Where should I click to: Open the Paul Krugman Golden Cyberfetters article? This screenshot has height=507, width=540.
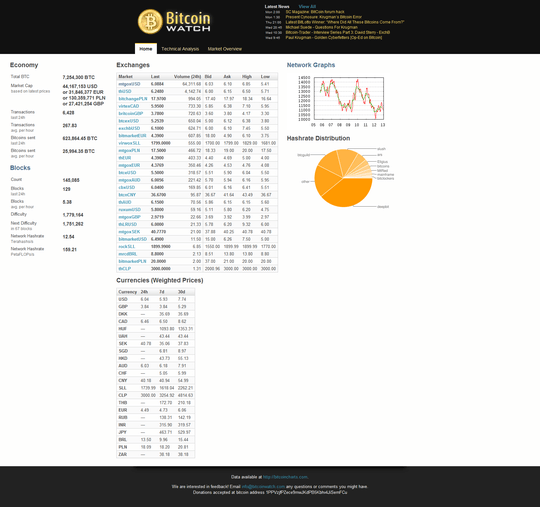coord(333,38)
